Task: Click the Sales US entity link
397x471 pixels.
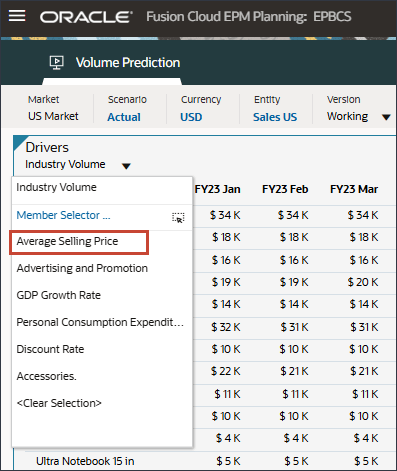Action: click(275, 117)
